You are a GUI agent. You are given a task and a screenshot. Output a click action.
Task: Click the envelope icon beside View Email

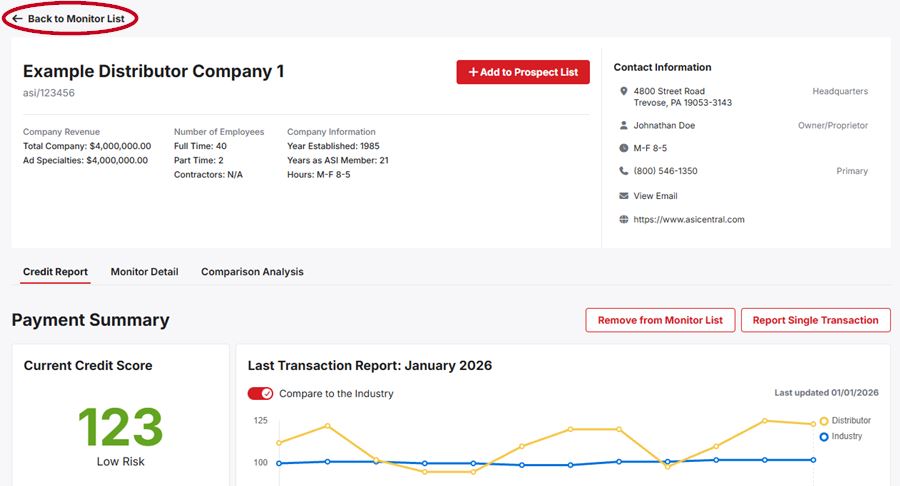click(x=624, y=196)
